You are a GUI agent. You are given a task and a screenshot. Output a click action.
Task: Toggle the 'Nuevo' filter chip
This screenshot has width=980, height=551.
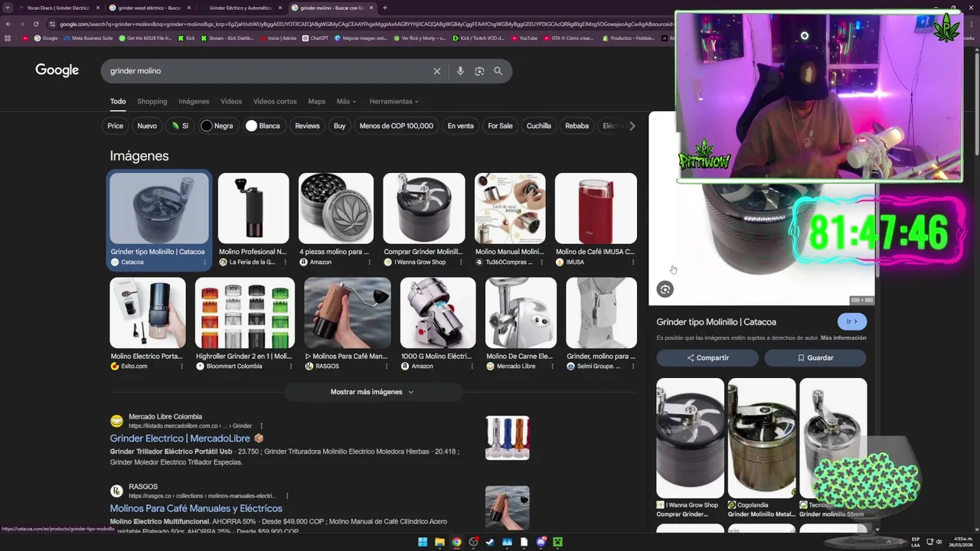click(147, 126)
